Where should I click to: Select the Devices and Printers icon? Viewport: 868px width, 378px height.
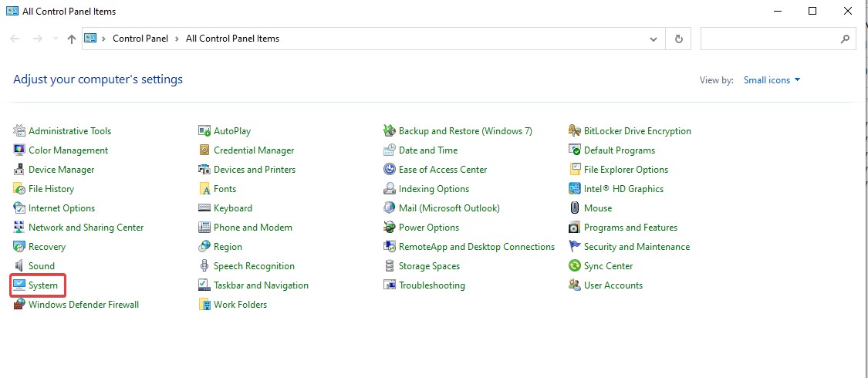coord(204,170)
